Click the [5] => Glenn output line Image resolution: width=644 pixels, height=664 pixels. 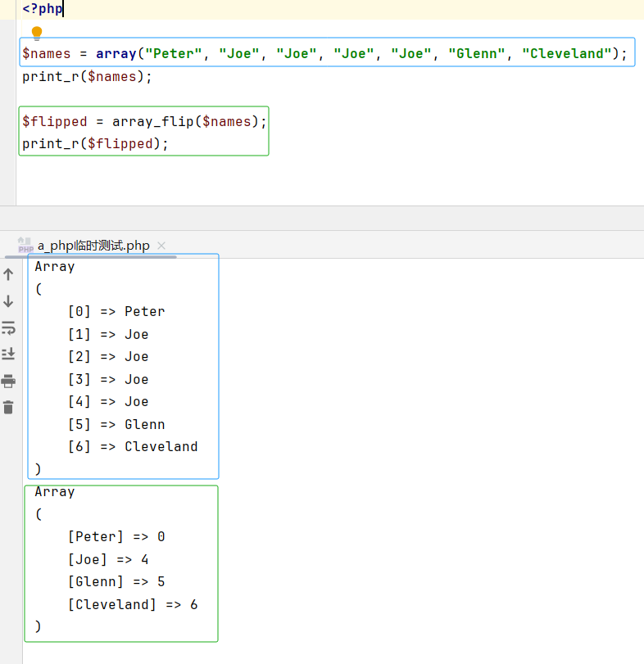click(116, 424)
